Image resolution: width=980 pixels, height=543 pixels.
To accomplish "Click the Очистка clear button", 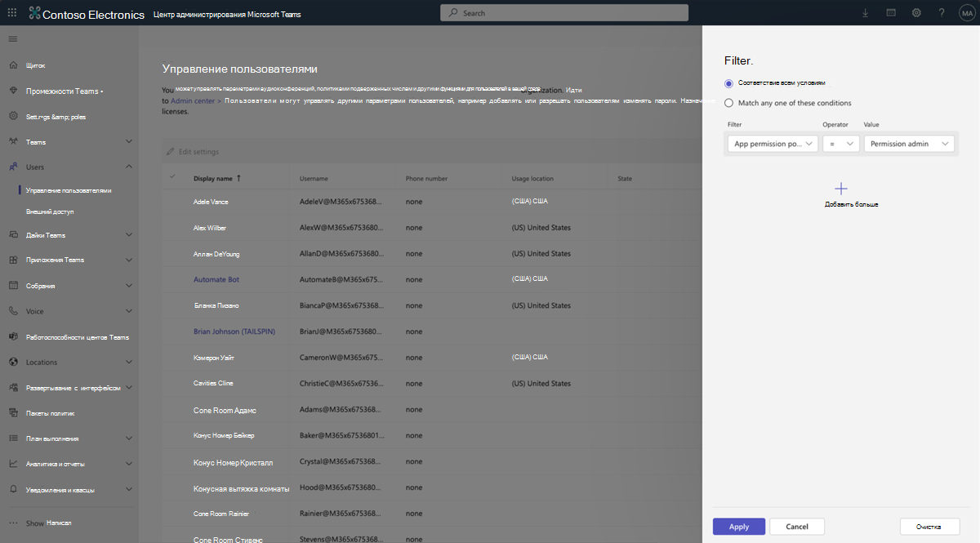I will coord(929,527).
